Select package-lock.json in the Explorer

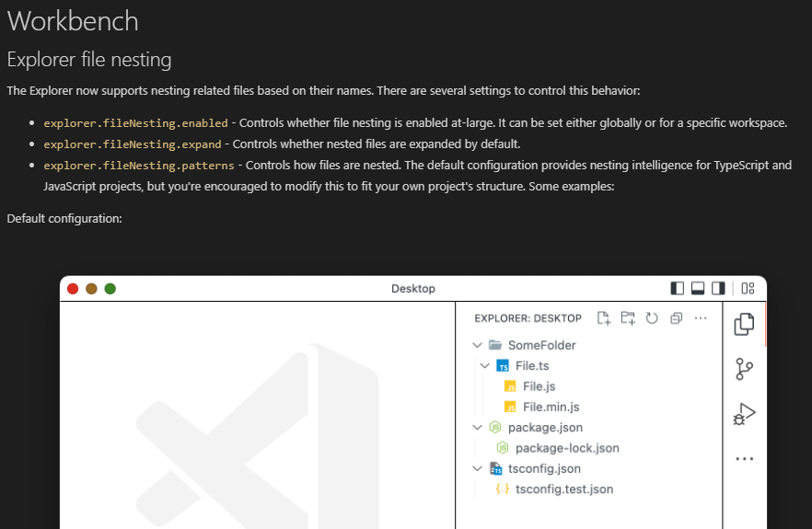(x=589, y=448)
